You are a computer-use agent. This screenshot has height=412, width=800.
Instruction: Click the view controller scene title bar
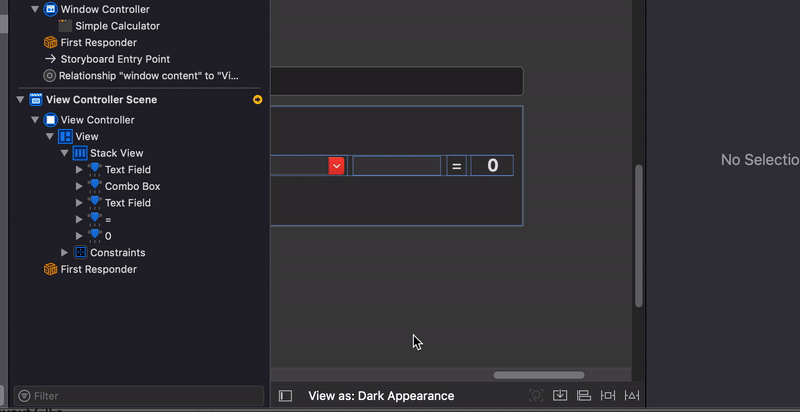(x=396, y=81)
